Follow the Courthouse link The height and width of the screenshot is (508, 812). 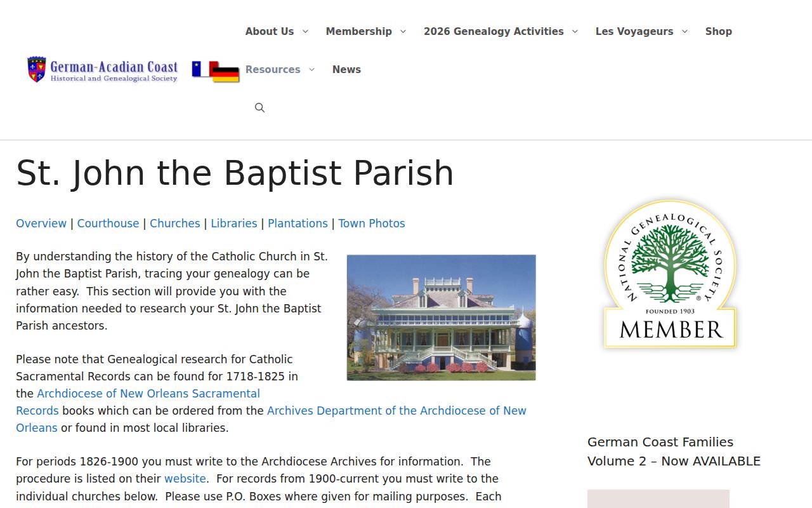108,224
